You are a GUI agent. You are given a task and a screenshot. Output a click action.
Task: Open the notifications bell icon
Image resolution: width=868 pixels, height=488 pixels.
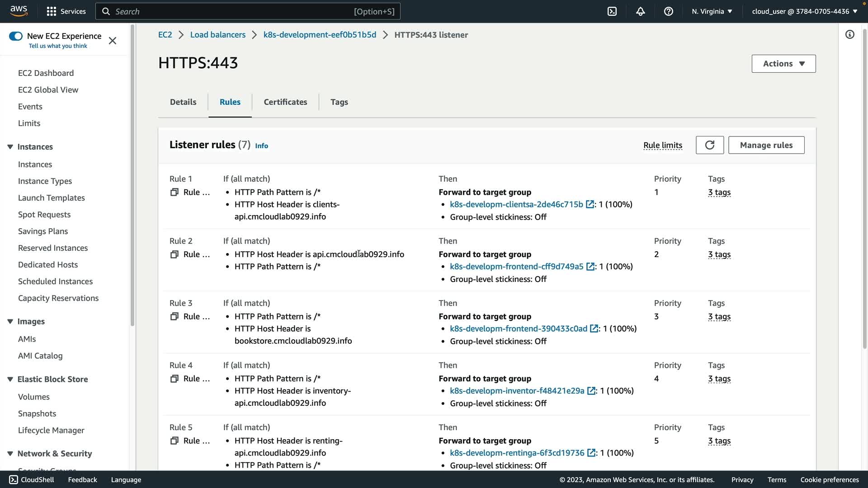pos(640,11)
